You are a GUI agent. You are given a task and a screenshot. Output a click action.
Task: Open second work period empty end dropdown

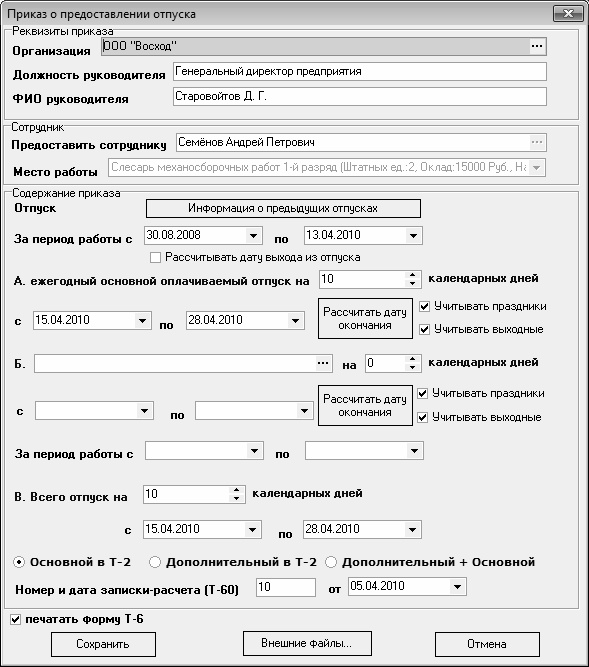[414, 451]
